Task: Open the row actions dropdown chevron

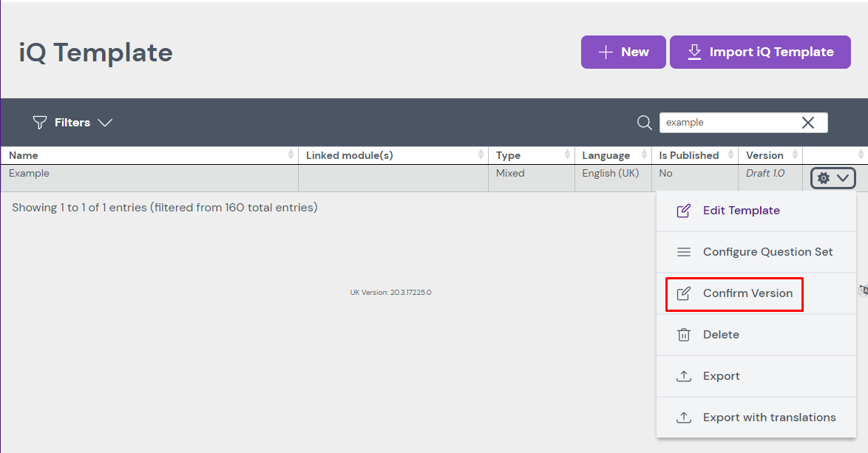Action: 843,177
